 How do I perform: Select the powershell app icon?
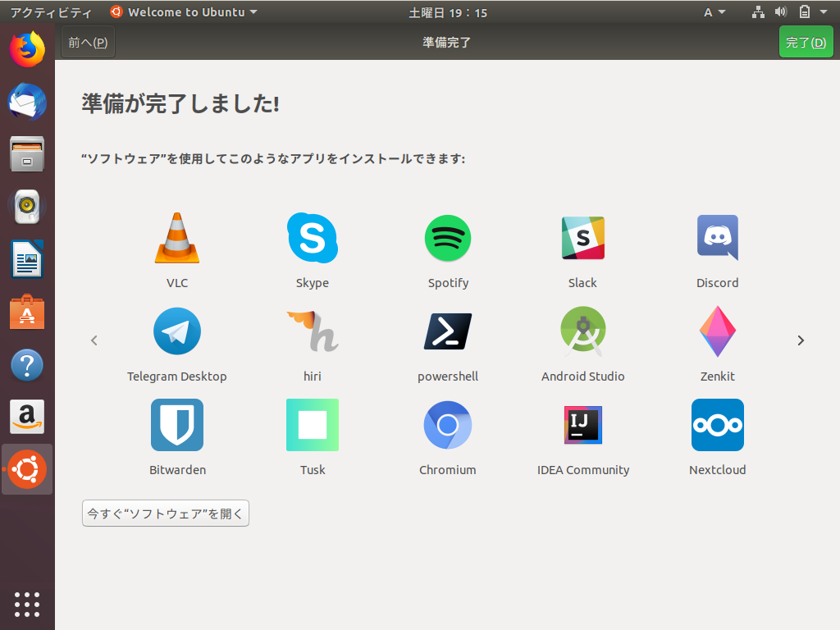pos(448,331)
